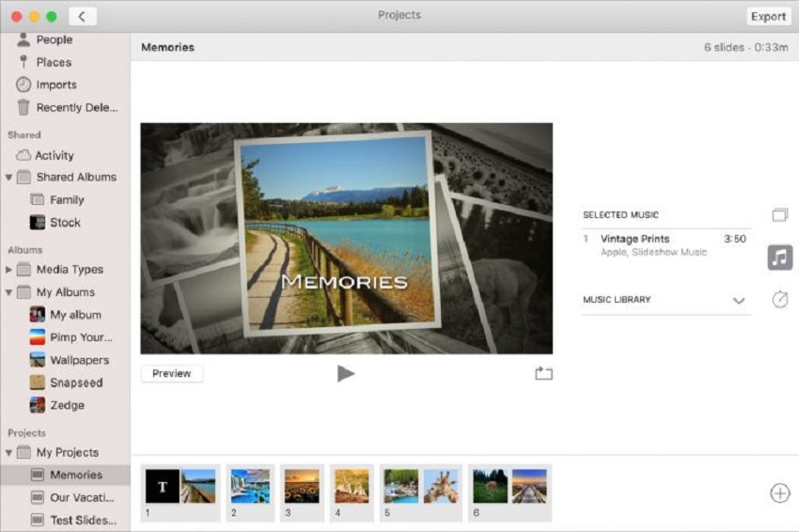Click the Memories project slideshow icon
This screenshot has height=532, width=799.
[38, 475]
